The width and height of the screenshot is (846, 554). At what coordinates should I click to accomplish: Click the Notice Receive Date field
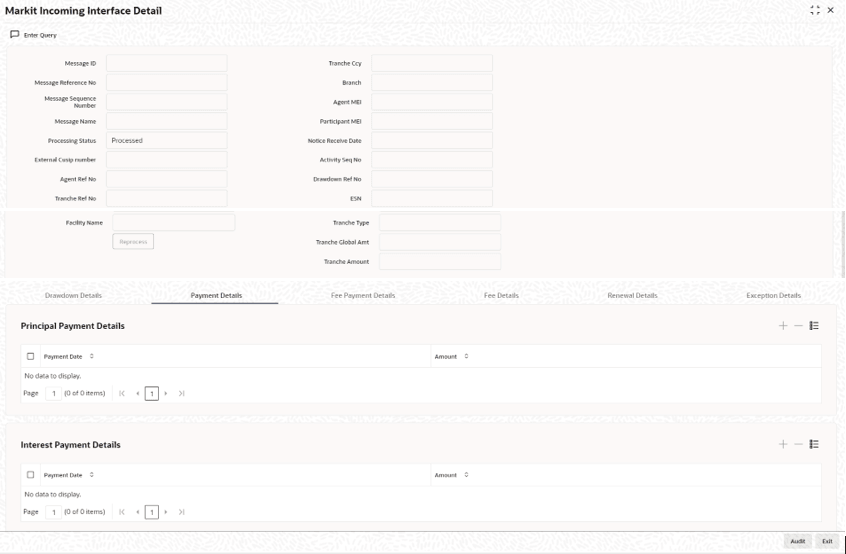coord(432,140)
